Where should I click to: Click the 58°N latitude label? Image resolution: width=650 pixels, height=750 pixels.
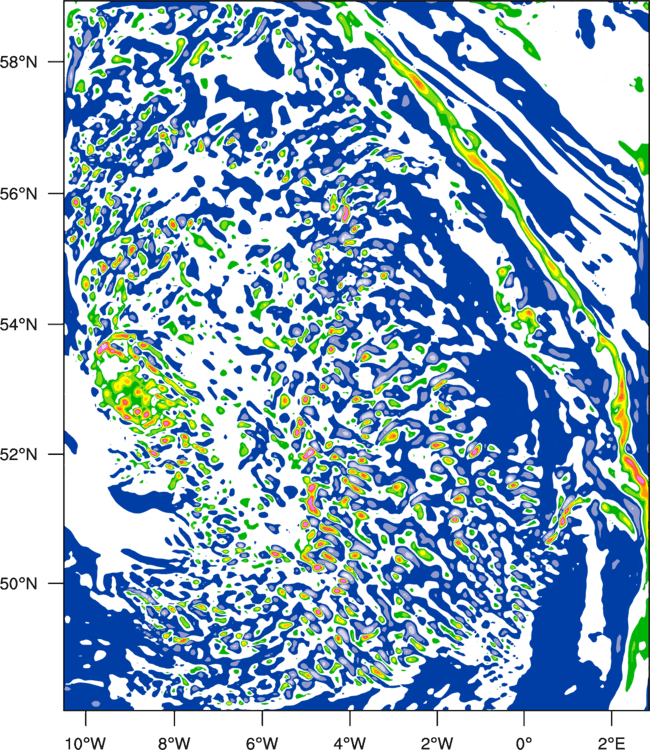pyautogui.click(x=19, y=62)
